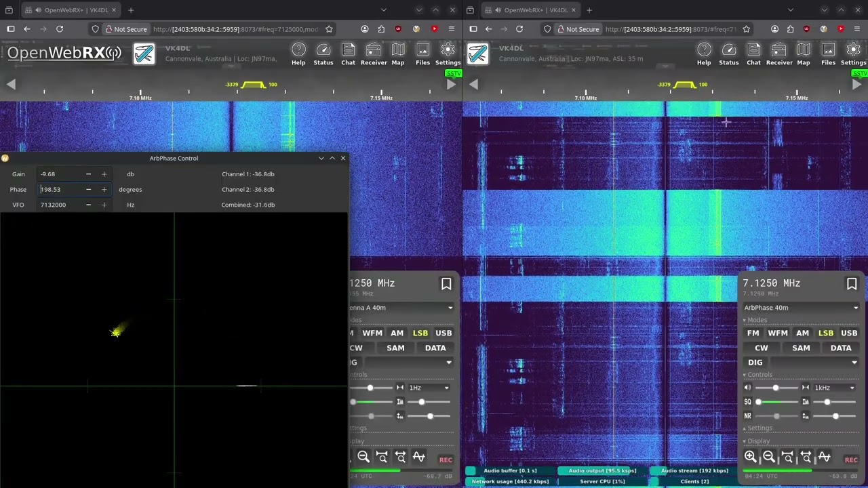This screenshot has width=868, height=488.
Task: Open 1Hz tuning step dropdown in left panel
Action: point(430,388)
